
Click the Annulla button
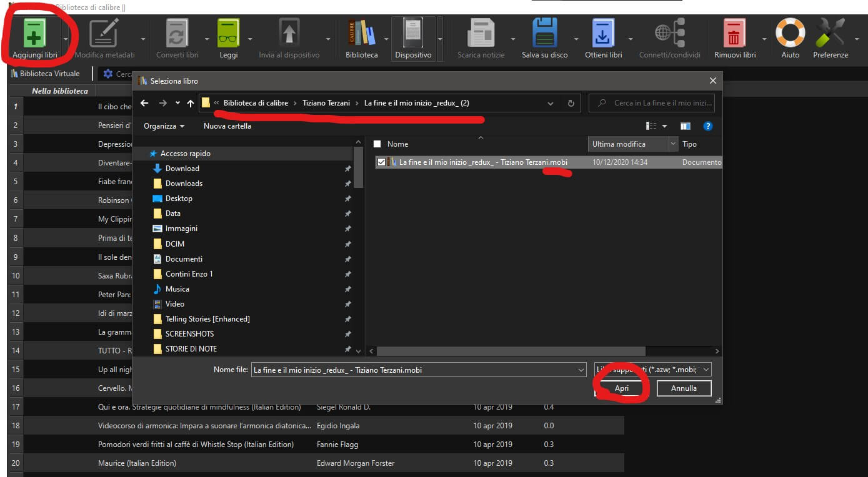[x=684, y=388]
